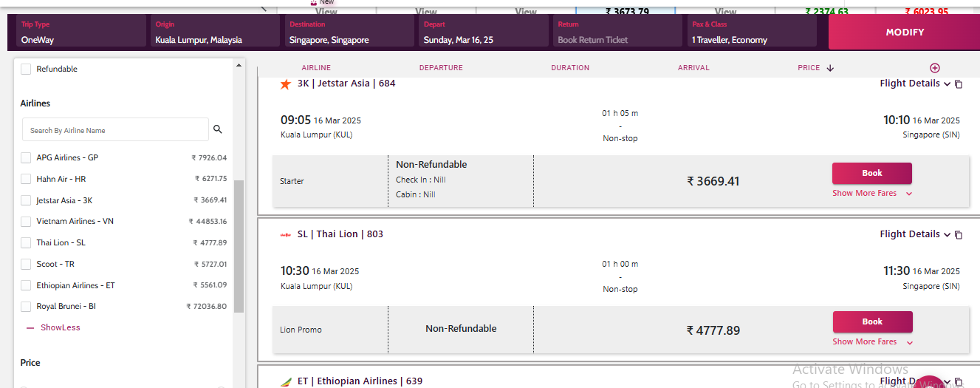Enable the Scoot - TR airline filter
This screenshot has height=388, width=980.
coord(26,264)
